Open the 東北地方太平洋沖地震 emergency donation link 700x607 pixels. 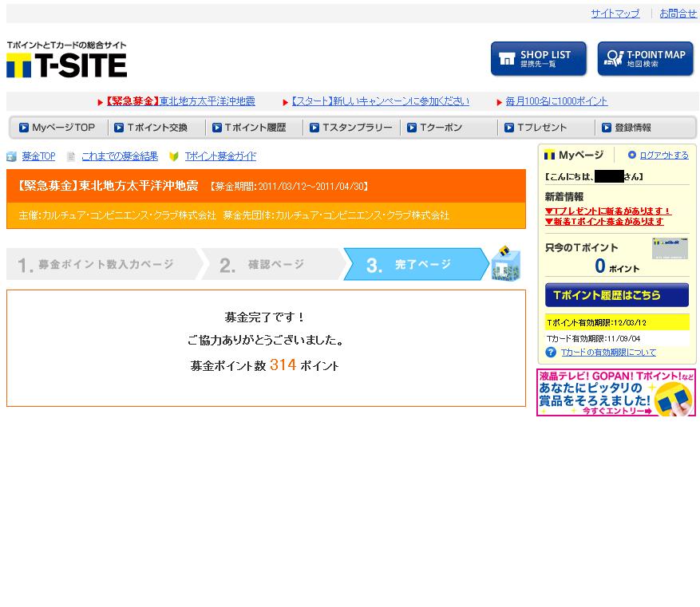click(181, 101)
